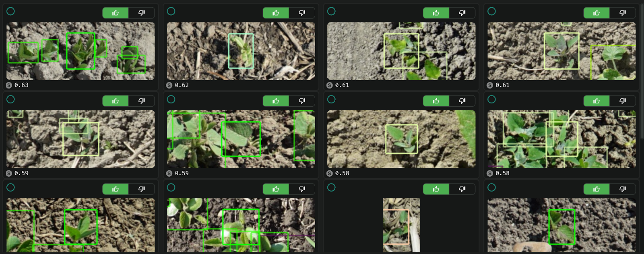Thumbs down the first image scored 0.59
The width and height of the screenshot is (644, 254).
pos(141,101)
